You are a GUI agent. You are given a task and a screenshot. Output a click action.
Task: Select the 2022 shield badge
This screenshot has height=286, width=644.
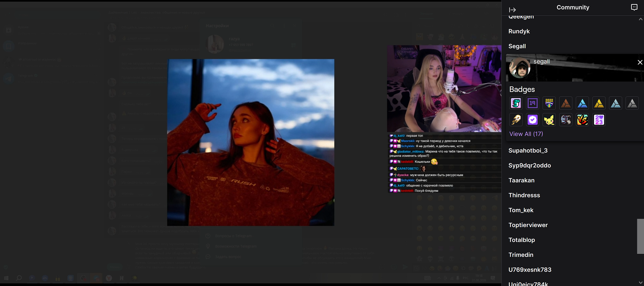[x=549, y=103]
